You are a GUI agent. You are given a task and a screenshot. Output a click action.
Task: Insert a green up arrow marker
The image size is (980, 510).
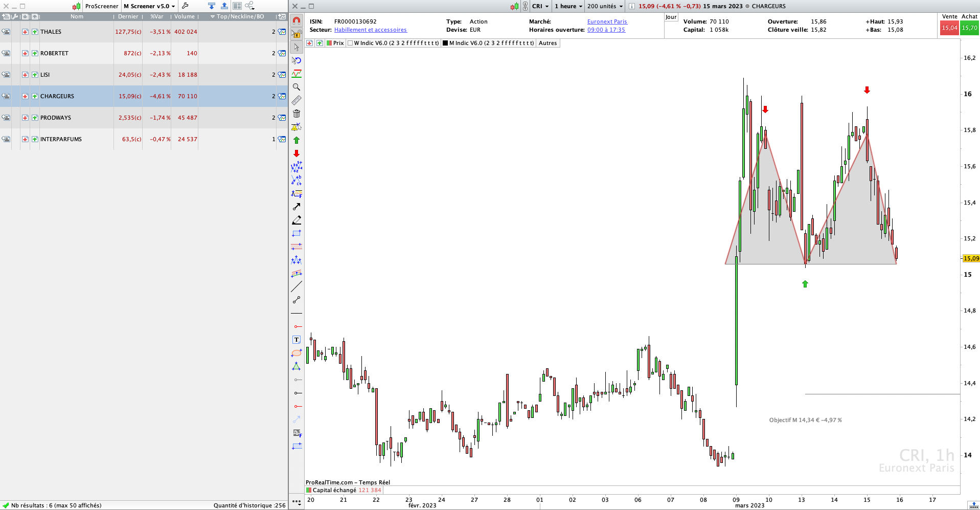[x=297, y=140]
